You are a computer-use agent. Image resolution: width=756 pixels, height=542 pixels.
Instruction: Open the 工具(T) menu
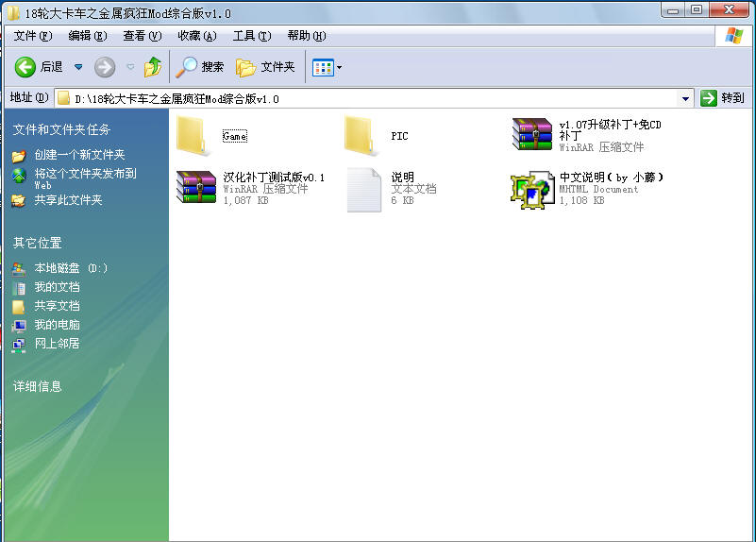[252, 36]
